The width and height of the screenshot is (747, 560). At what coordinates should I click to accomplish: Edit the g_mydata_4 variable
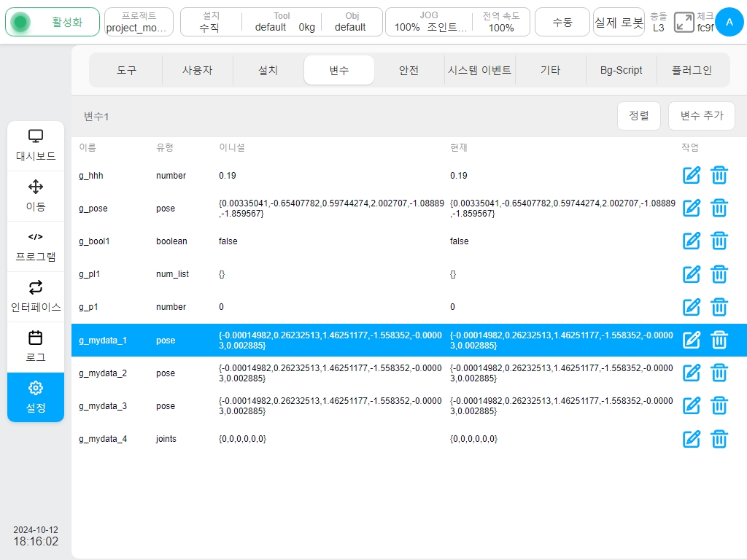point(692,438)
